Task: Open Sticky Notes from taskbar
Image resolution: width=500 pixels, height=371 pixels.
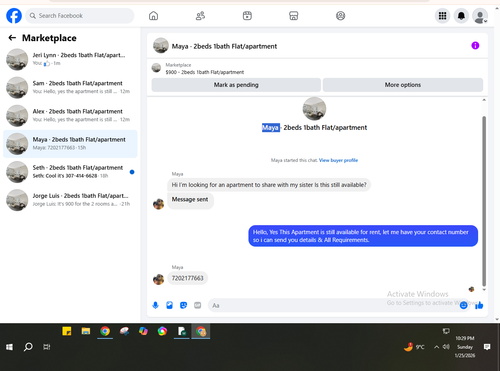Action: click(67, 331)
